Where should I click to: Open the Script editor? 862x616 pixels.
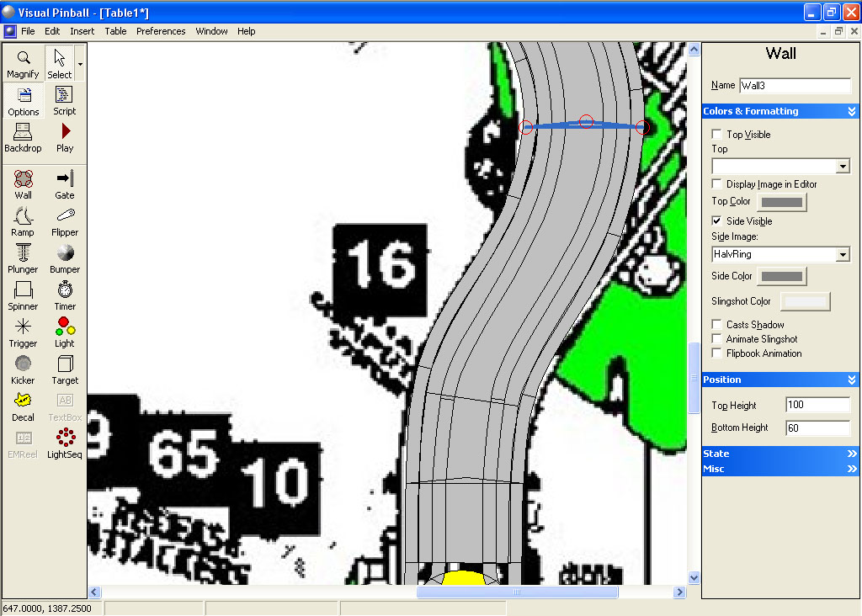click(x=65, y=100)
